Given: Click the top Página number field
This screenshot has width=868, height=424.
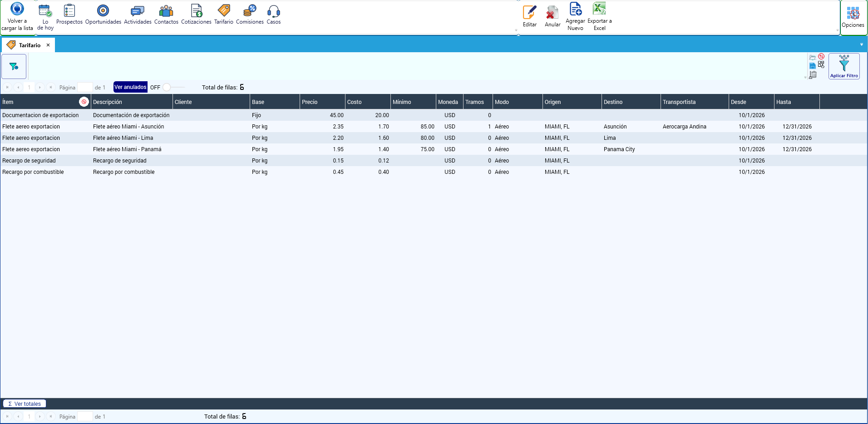Looking at the screenshot, I should pos(85,87).
